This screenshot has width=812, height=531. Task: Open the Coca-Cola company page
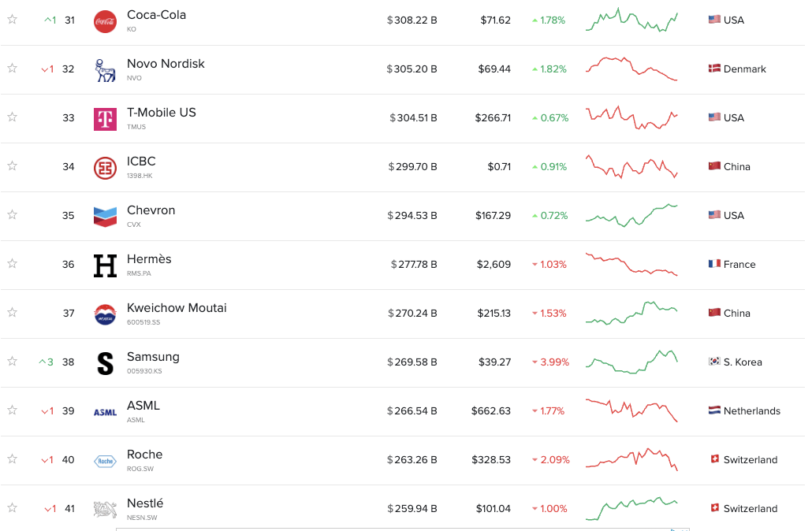click(x=156, y=15)
